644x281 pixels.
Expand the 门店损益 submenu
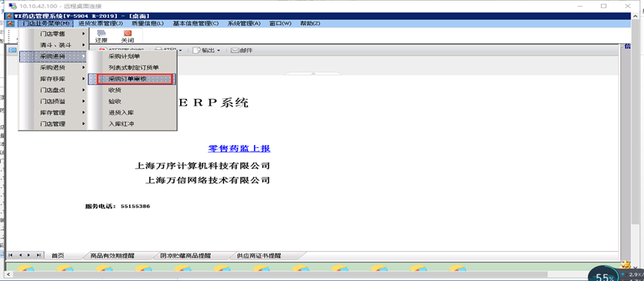[x=54, y=101]
